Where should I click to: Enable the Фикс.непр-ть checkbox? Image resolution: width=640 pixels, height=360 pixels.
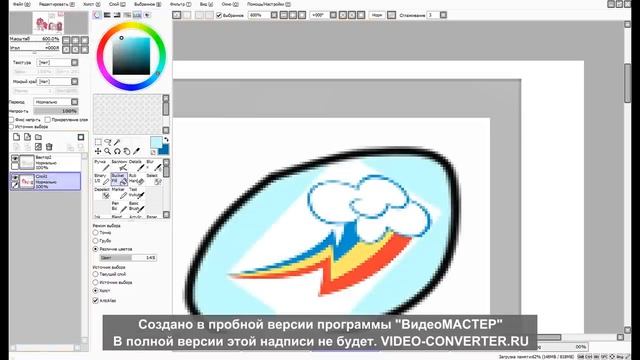(11, 120)
